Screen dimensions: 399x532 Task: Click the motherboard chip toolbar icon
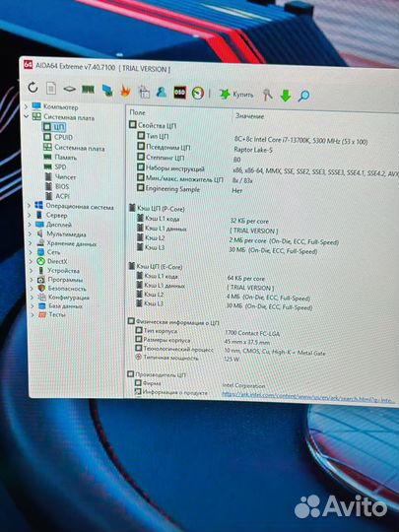click(x=70, y=89)
